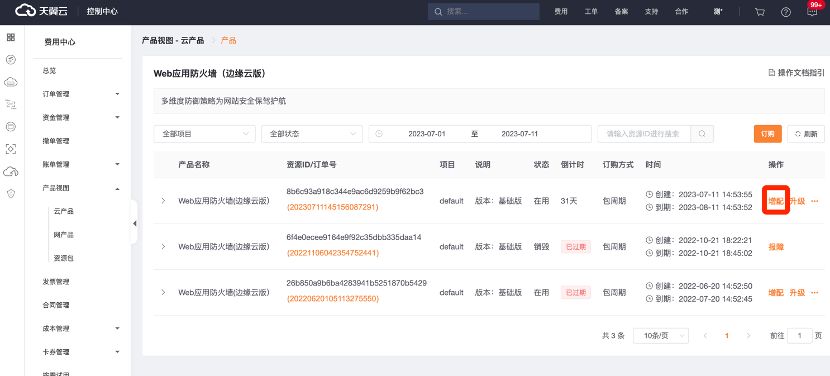Click the start date field 2023-07-01
Viewport: 830px width, 376px height.
[x=427, y=134]
